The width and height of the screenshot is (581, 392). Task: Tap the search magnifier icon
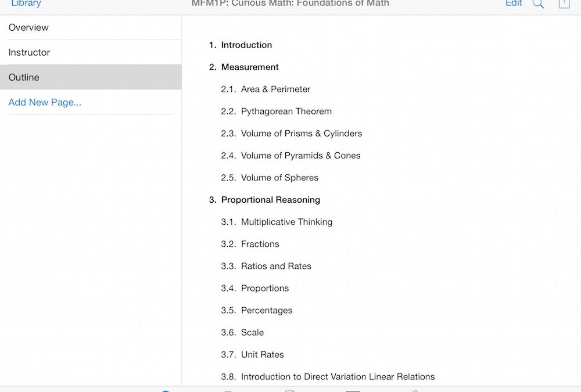[x=539, y=4]
